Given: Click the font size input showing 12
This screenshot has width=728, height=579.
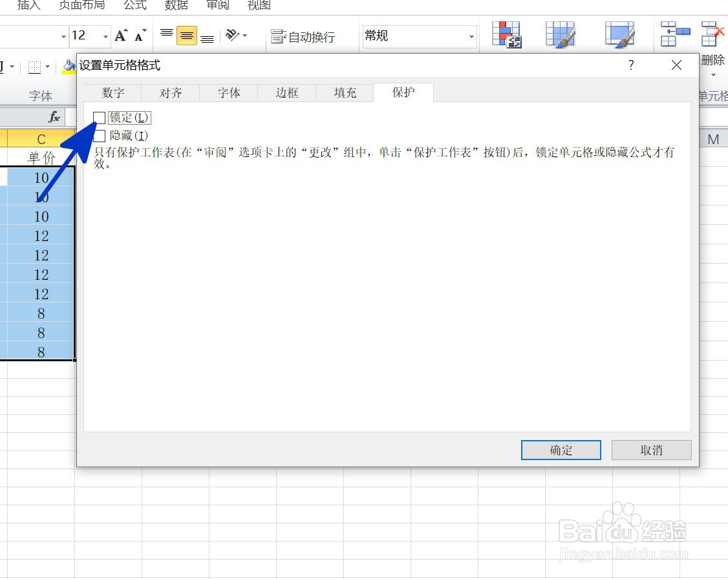Looking at the screenshot, I should click(85, 36).
